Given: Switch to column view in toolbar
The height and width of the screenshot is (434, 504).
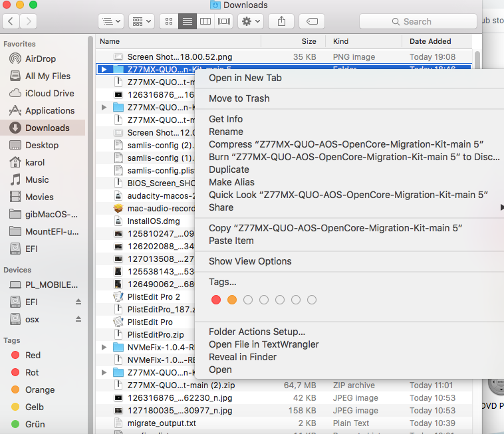Looking at the screenshot, I should 205,21.
